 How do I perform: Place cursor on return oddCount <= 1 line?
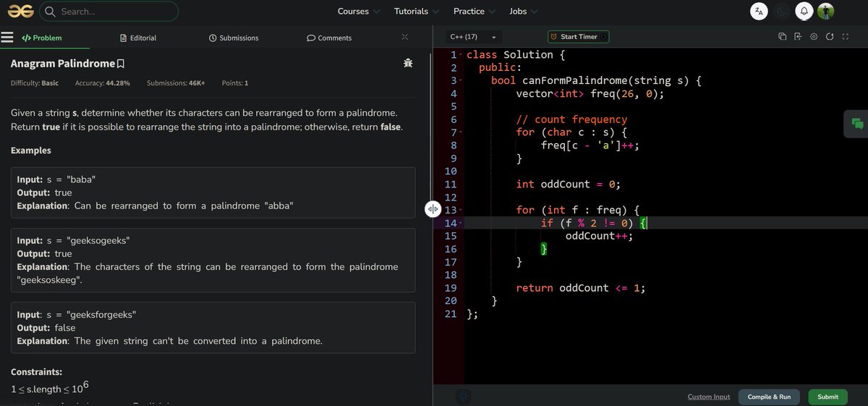(581, 288)
